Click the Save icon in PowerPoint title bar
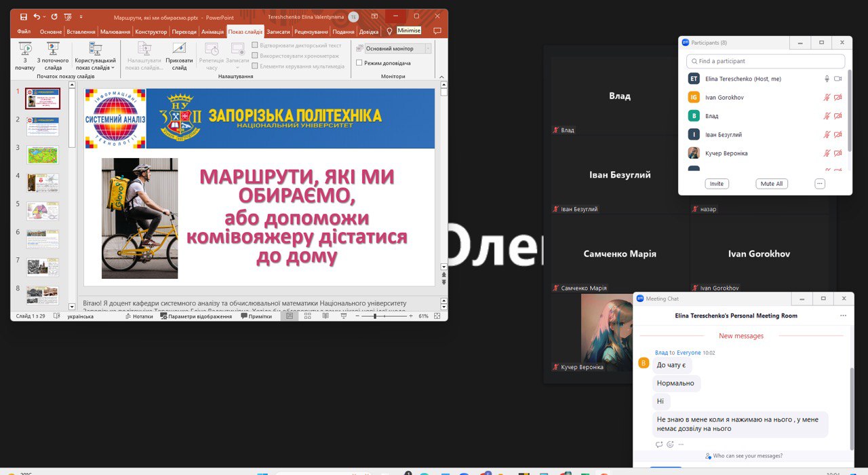This screenshot has width=868, height=475. click(x=24, y=16)
